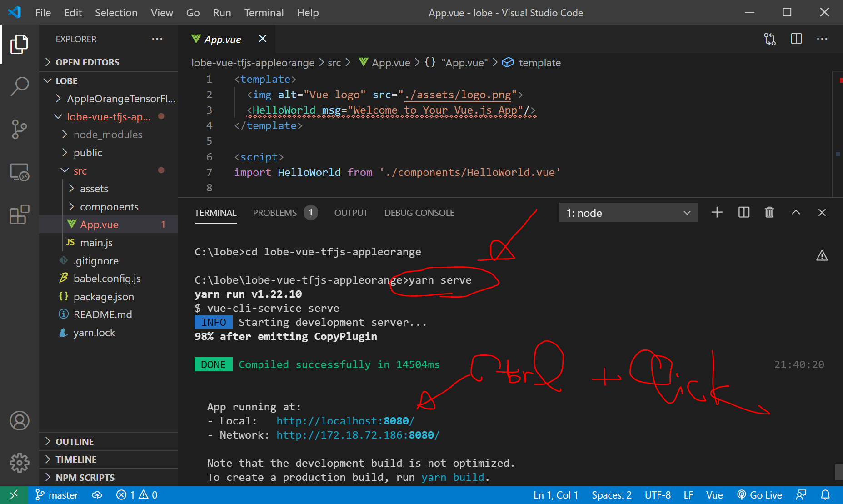Collapse the lobe-vue-tfjs-ap... folder
The width and height of the screenshot is (843, 504).
(x=109, y=117)
